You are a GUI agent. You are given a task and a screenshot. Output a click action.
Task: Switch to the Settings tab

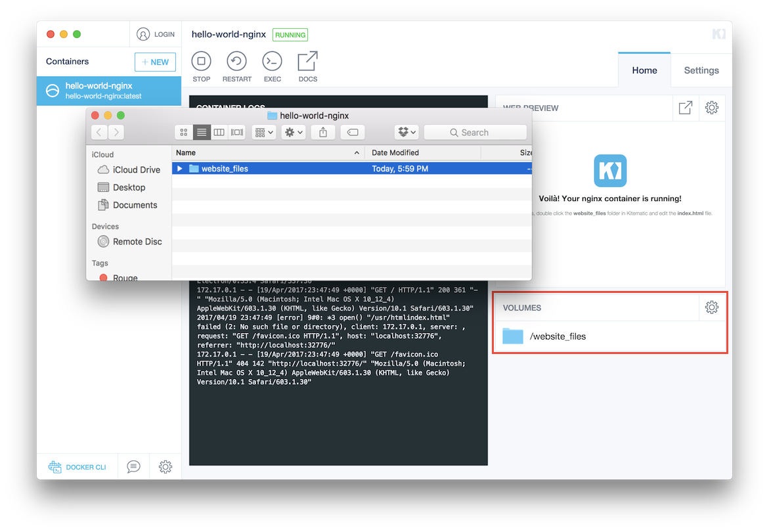tap(701, 70)
